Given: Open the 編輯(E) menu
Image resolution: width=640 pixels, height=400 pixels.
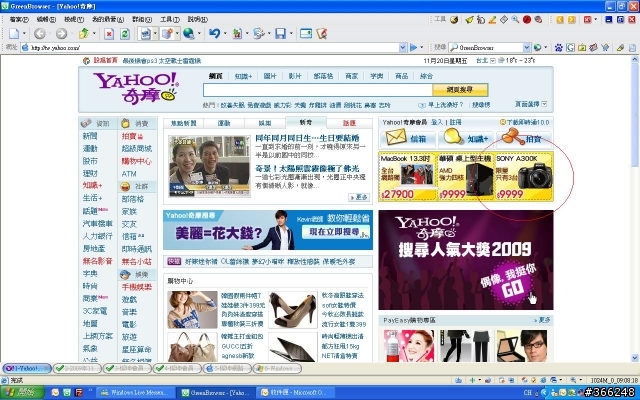Looking at the screenshot, I should pos(46,19).
